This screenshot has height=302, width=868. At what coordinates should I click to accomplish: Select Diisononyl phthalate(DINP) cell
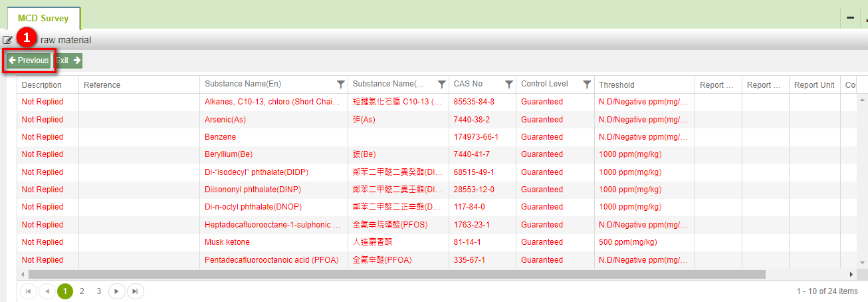tap(273, 190)
